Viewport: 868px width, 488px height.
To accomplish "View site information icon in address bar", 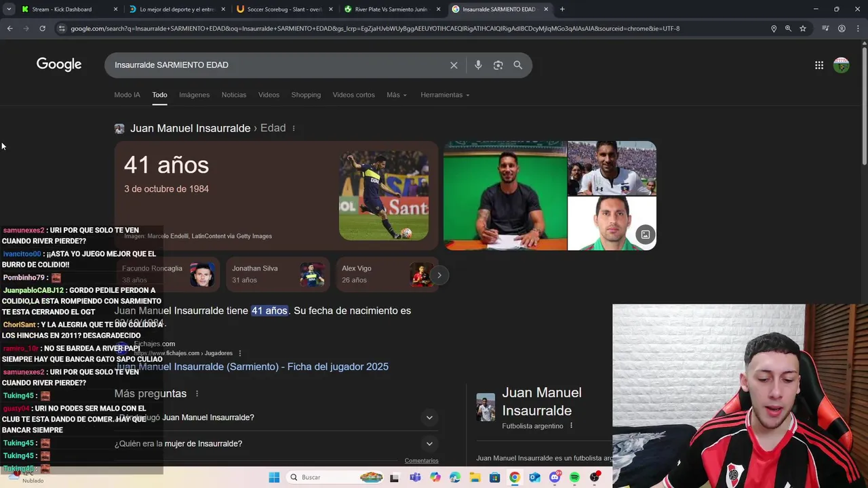I will point(62,28).
